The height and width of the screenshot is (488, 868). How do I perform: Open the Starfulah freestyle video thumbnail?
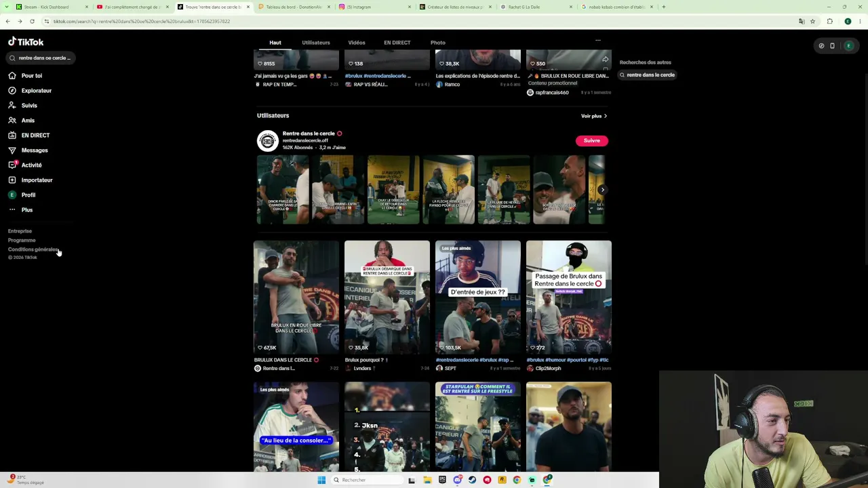(x=478, y=427)
